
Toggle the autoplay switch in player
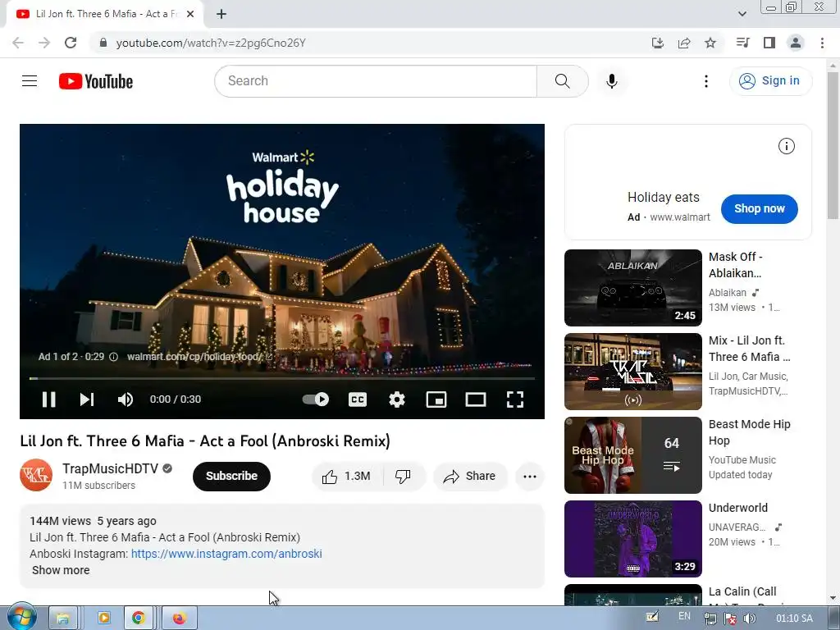coord(316,399)
